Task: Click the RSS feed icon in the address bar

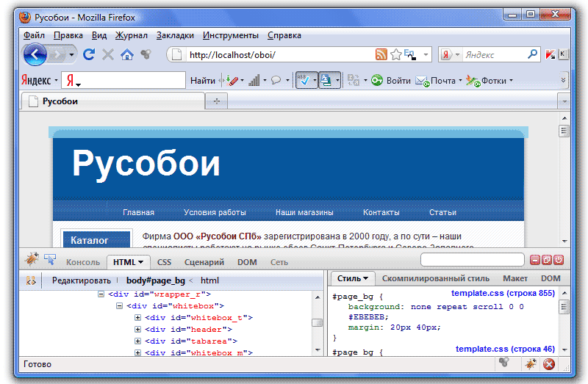Action: pos(381,54)
